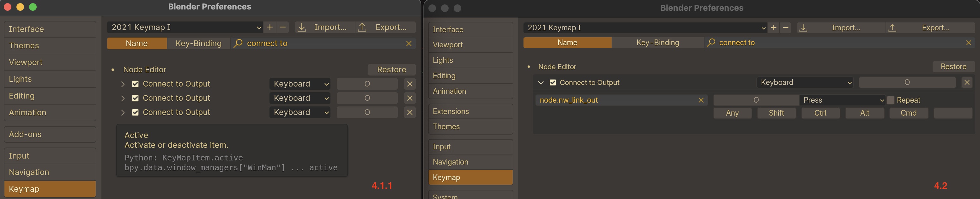Select Name search mode in right window
980x199 pixels.
click(567, 43)
